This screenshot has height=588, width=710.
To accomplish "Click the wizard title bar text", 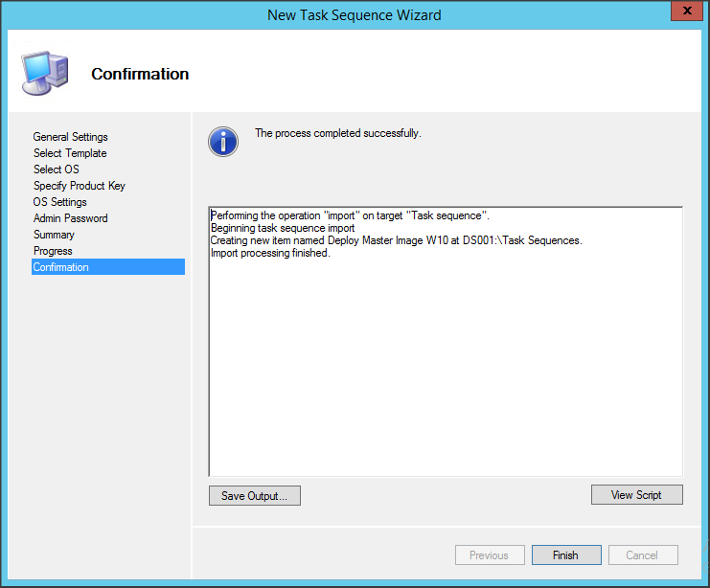I will (x=355, y=14).
